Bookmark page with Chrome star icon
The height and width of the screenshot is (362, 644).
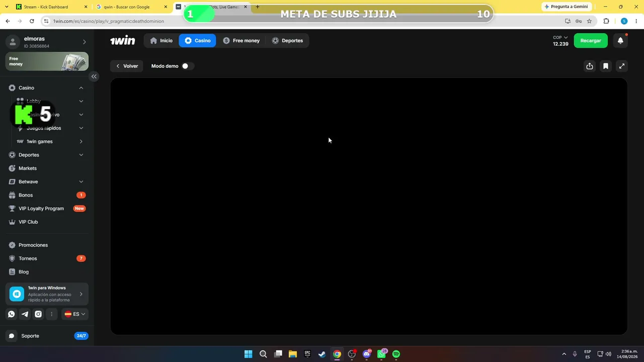589,21
